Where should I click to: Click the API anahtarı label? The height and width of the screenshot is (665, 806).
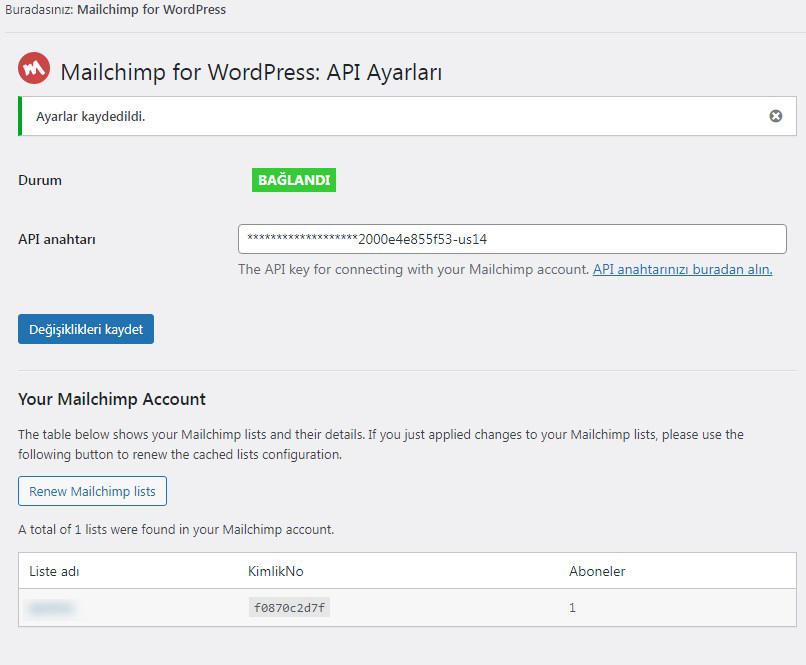click(57, 239)
